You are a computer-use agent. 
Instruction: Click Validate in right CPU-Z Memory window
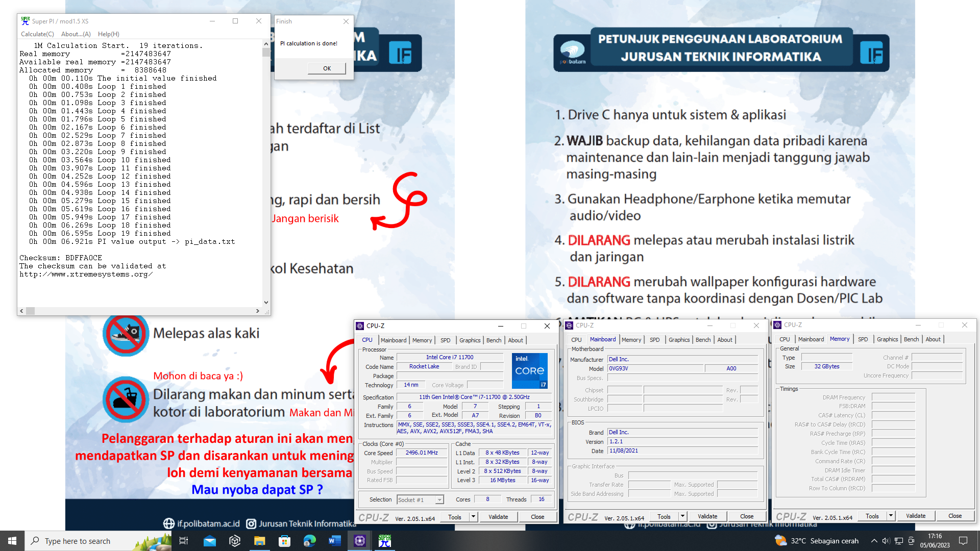point(916,516)
